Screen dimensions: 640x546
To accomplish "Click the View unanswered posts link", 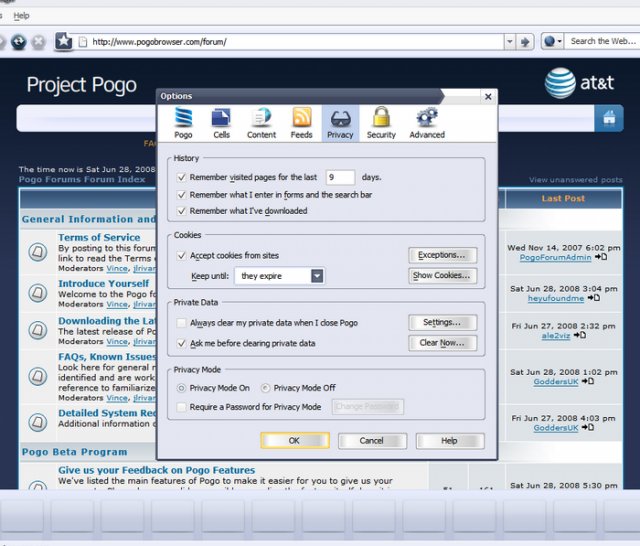I will (576, 180).
